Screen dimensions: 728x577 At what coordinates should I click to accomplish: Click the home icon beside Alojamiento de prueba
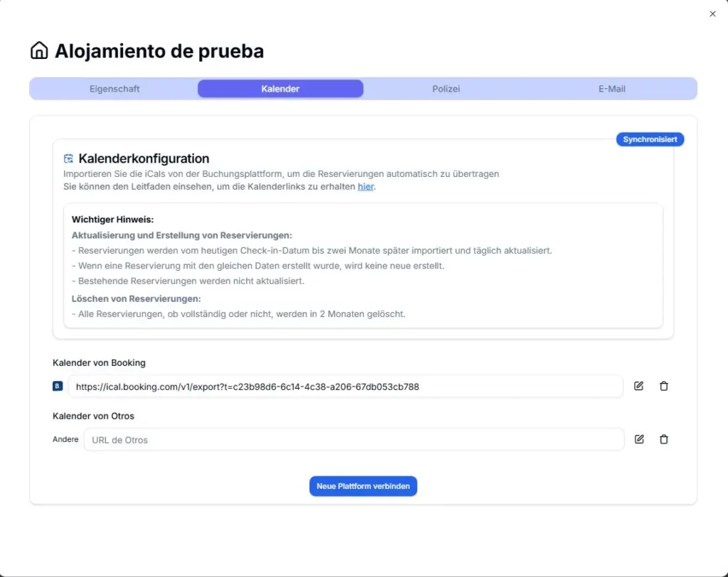(40, 50)
